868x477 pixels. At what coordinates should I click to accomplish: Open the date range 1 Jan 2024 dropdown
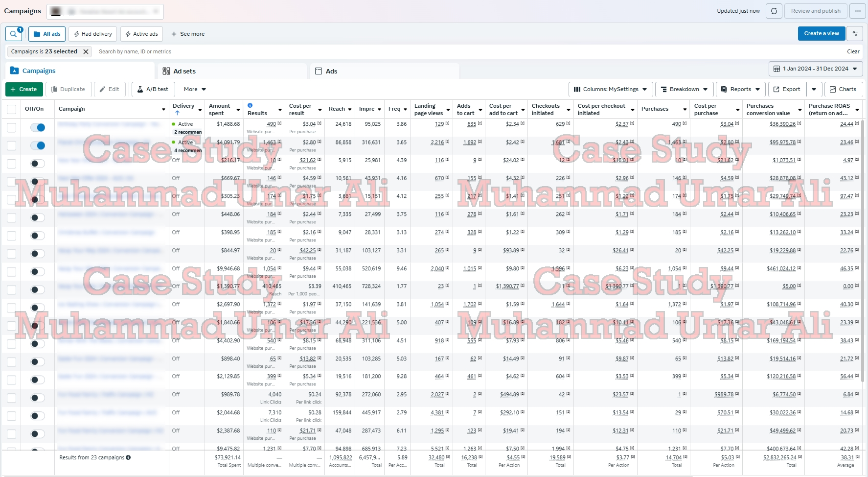click(x=815, y=69)
